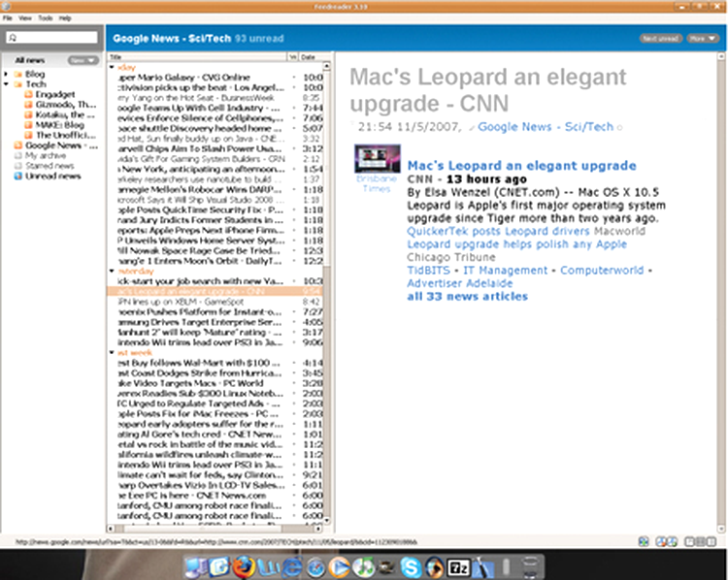The image size is (728, 580).
Task: Follow 'Leopard upgrade helps polish any Apple' link
Action: click(516, 244)
